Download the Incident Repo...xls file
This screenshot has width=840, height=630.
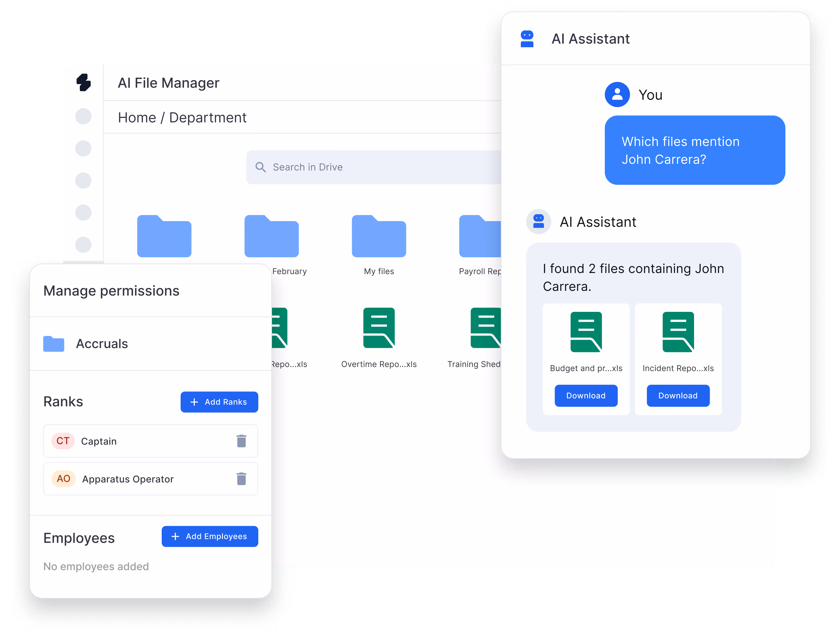(x=678, y=395)
